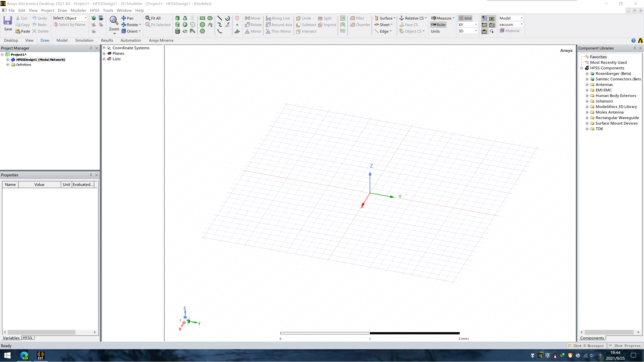The height and width of the screenshot is (362, 644).
Task: Open the EDT app from the taskbar
Action: click(40, 355)
